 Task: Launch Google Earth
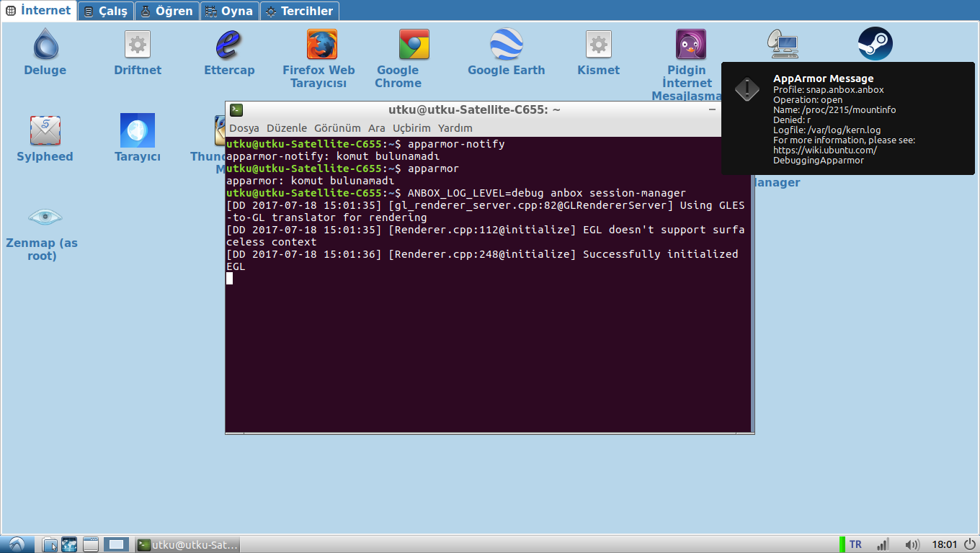pyautogui.click(x=506, y=45)
